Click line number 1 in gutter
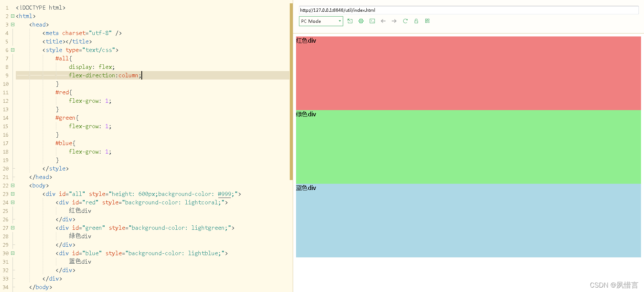Image resolution: width=644 pixels, height=292 pixels. (7, 8)
